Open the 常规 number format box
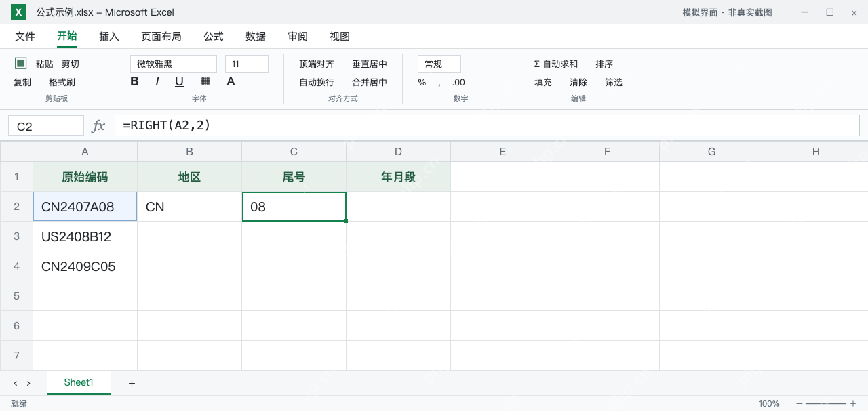The image size is (868, 412). click(439, 64)
